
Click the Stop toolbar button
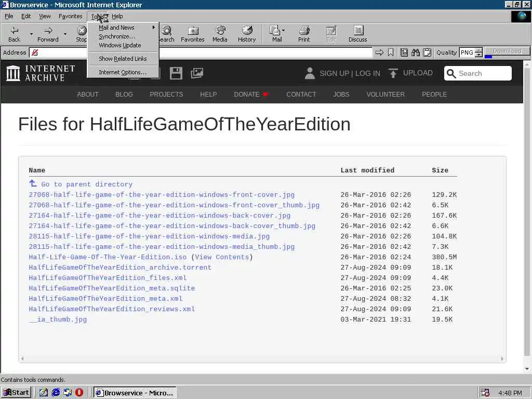(x=81, y=34)
